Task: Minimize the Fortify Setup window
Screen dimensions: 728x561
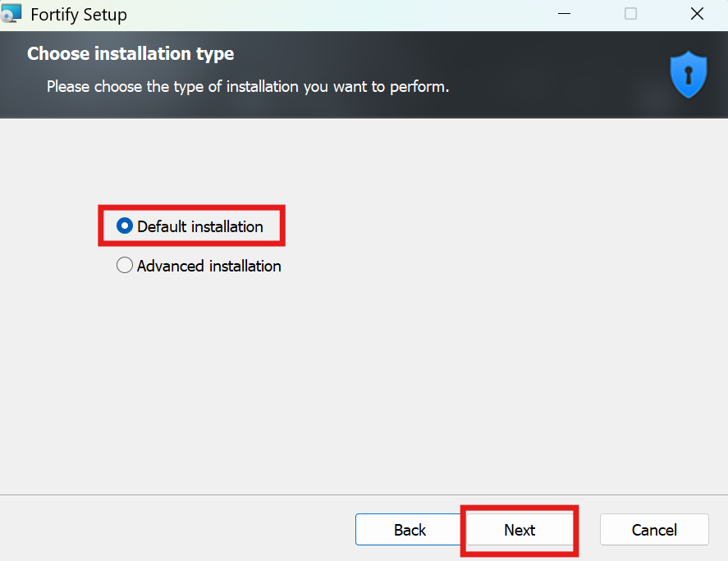Action: coord(565,14)
